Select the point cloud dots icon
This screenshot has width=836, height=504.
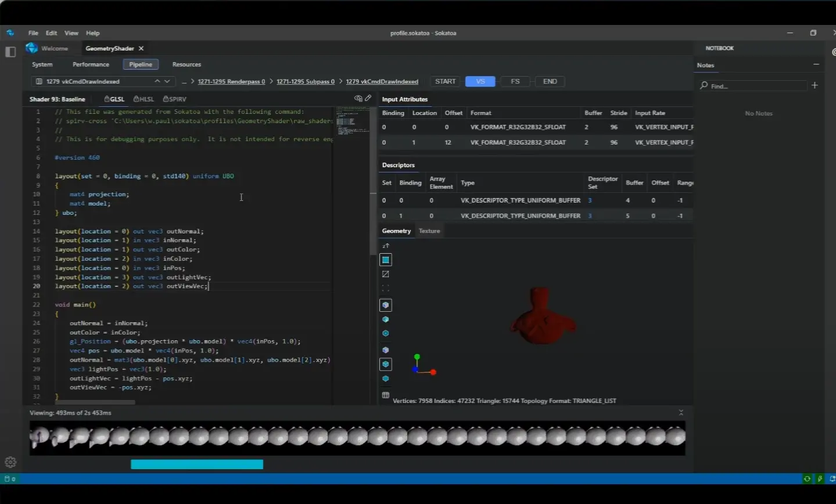click(386, 288)
